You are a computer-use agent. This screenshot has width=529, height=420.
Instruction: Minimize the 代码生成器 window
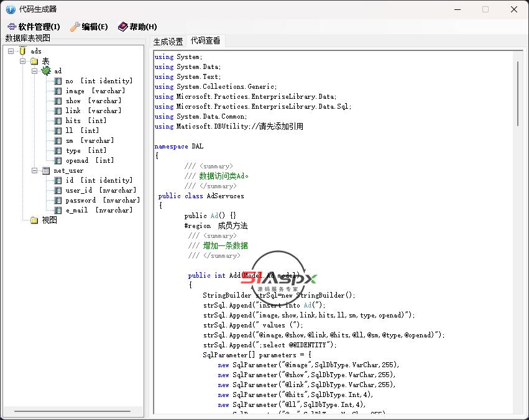(x=458, y=9)
